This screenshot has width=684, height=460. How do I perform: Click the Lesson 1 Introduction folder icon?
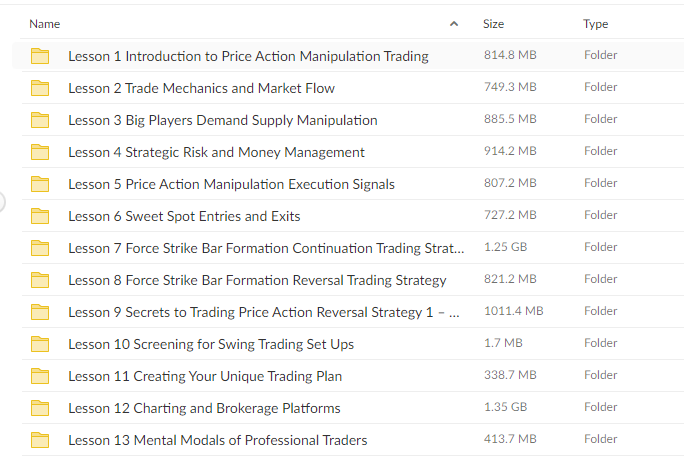[40, 56]
